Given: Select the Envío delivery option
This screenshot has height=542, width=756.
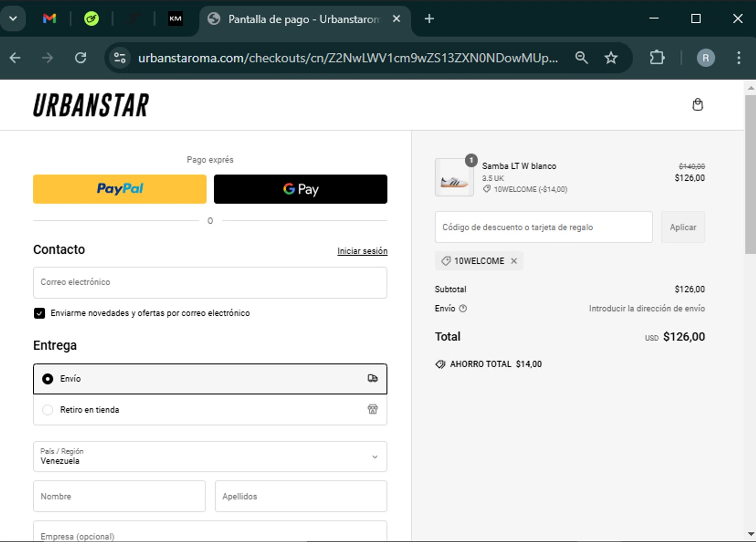Looking at the screenshot, I should click(x=210, y=379).
